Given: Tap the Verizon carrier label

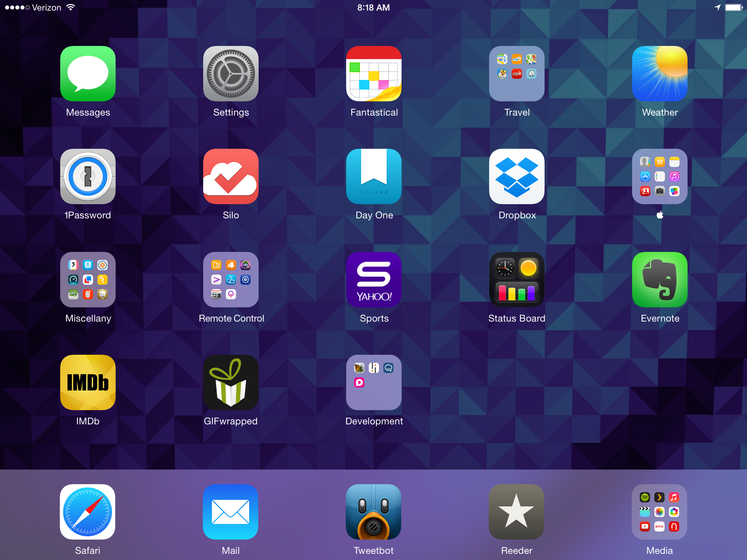Looking at the screenshot, I should 46,8.
